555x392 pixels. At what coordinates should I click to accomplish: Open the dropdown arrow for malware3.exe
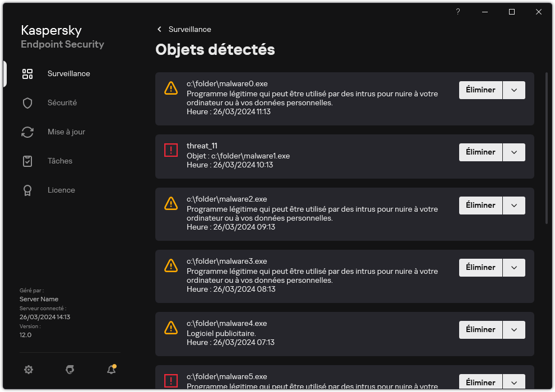click(514, 268)
